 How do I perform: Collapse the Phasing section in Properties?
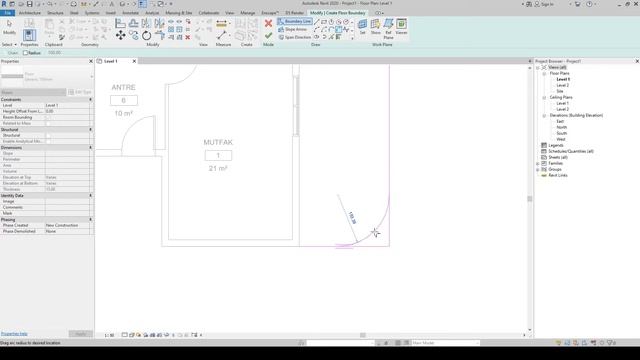pos(91,220)
